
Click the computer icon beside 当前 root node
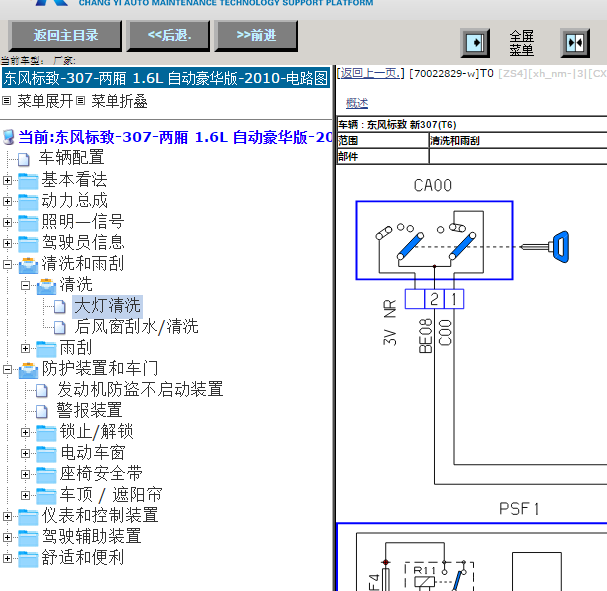point(9,137)
